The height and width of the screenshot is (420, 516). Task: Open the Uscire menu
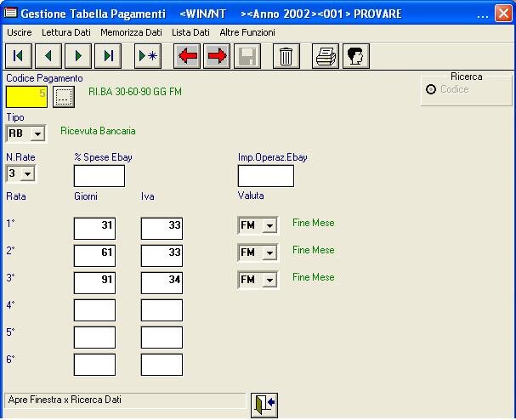20,31
